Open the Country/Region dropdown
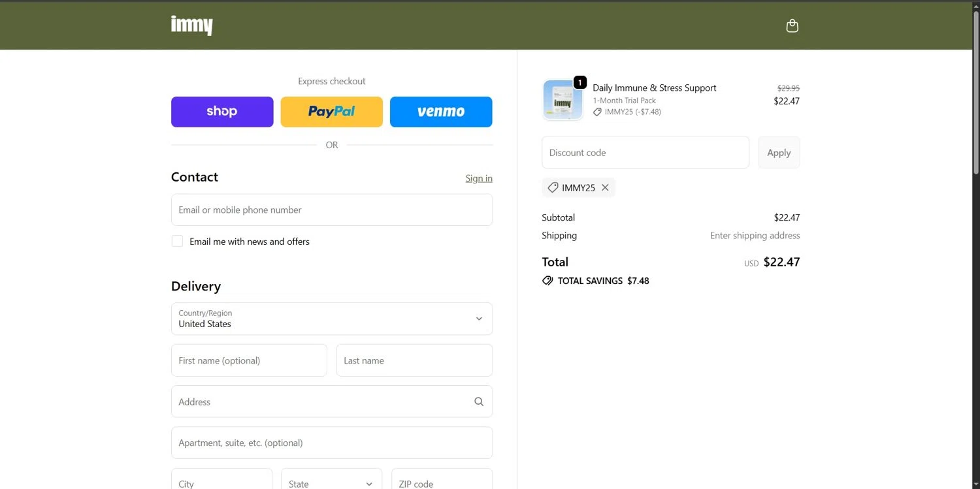980x489 pixels. click(332, 319)
